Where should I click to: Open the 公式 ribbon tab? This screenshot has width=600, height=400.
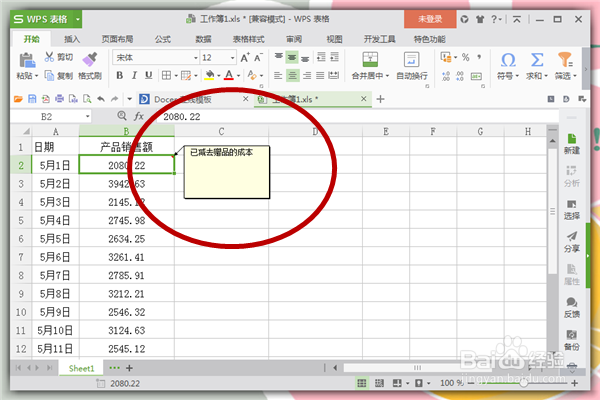(163, 39)
